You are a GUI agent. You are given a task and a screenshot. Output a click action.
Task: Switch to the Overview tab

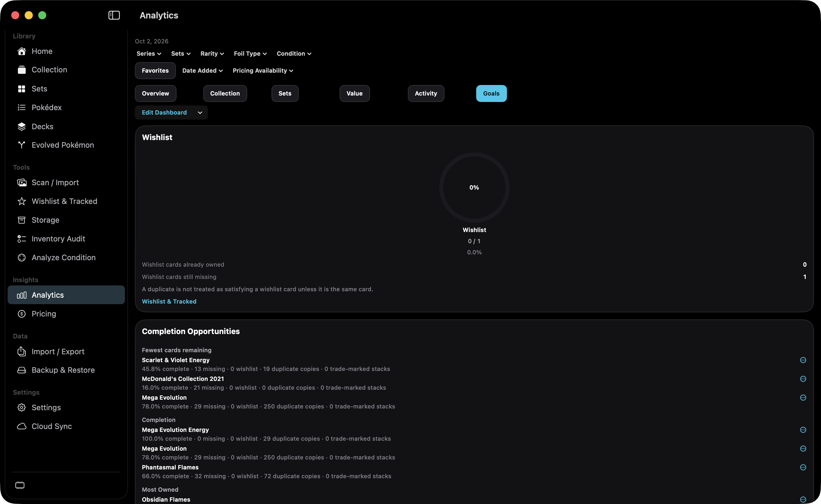(x=155, y=94)
